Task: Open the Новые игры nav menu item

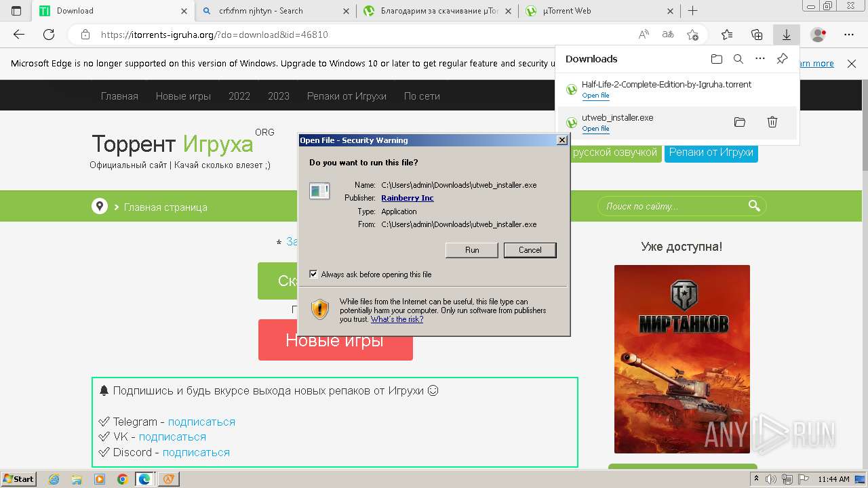Action: click(183, 96)
